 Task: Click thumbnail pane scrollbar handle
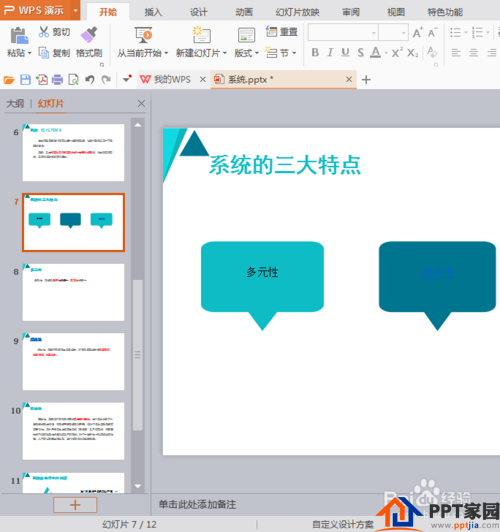click(x=138, y=355)
